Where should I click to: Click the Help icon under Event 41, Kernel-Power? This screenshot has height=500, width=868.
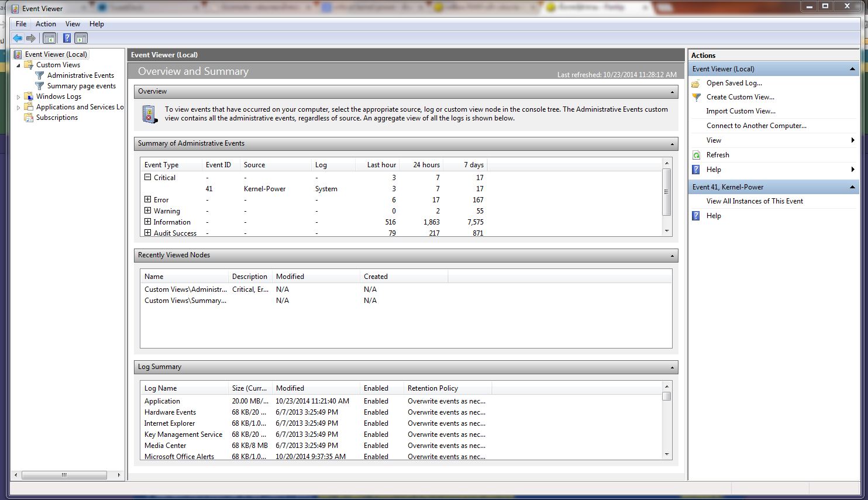click(x=696, y=216)
